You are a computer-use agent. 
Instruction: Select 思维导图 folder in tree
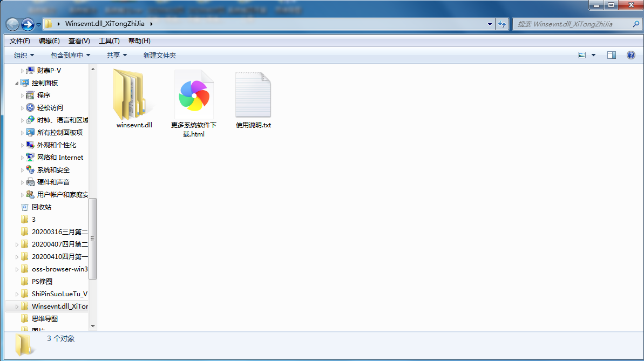pos(45,319)
